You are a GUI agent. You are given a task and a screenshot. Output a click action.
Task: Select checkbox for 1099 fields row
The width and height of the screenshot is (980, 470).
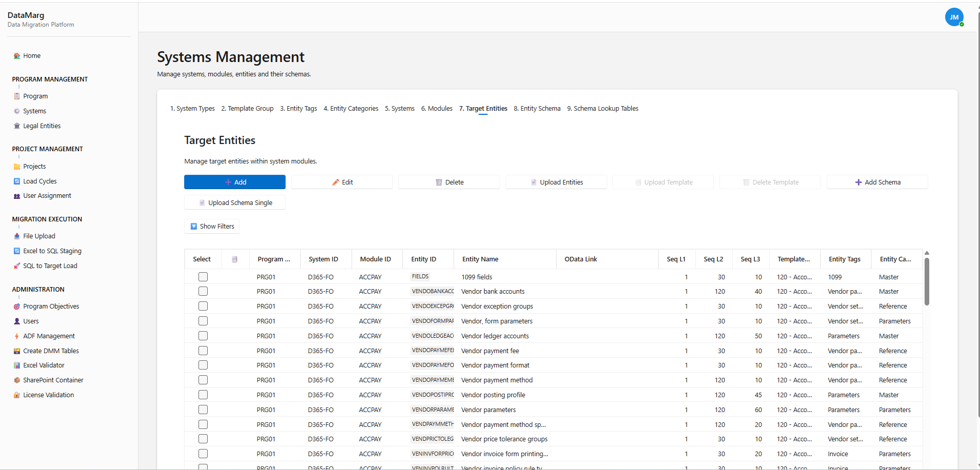(x=203, y=276)
